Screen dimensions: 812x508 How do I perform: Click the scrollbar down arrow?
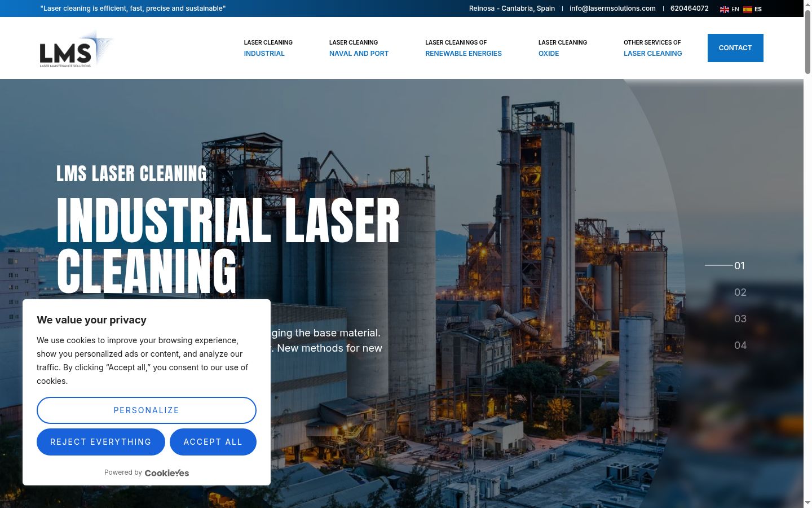[x=807, y=503]
